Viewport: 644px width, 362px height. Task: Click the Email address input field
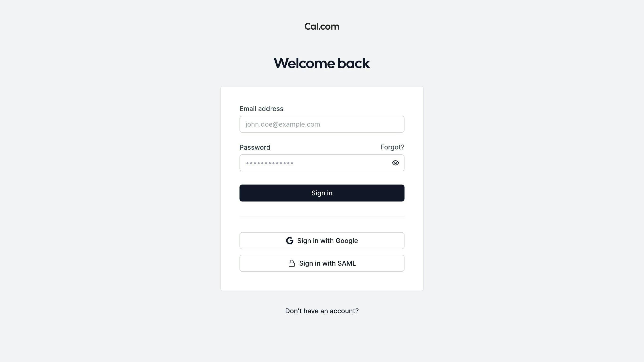(322, 124)
